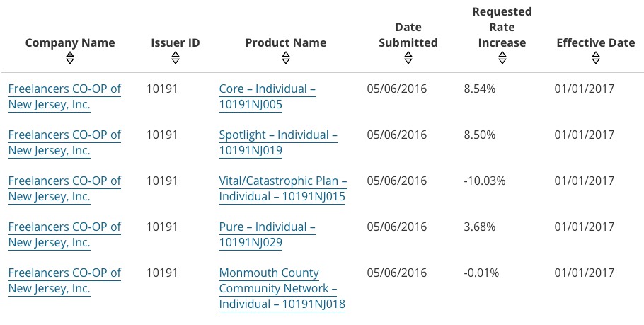Open Spotlight – Individual 10191NJ019 link
Screen dimensions: 644x325
click(278, 143)
